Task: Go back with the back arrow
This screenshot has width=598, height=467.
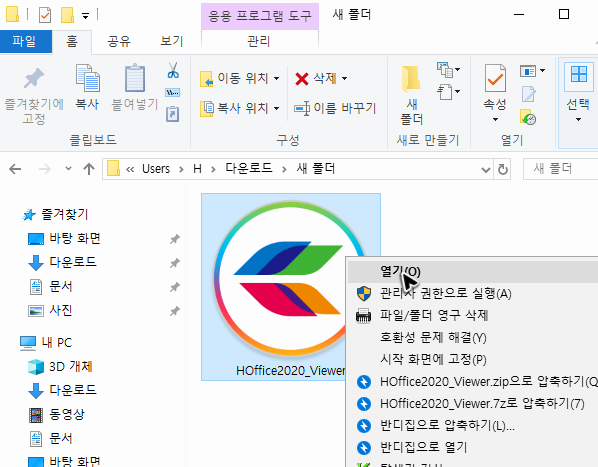Action: tap(15, 169)
